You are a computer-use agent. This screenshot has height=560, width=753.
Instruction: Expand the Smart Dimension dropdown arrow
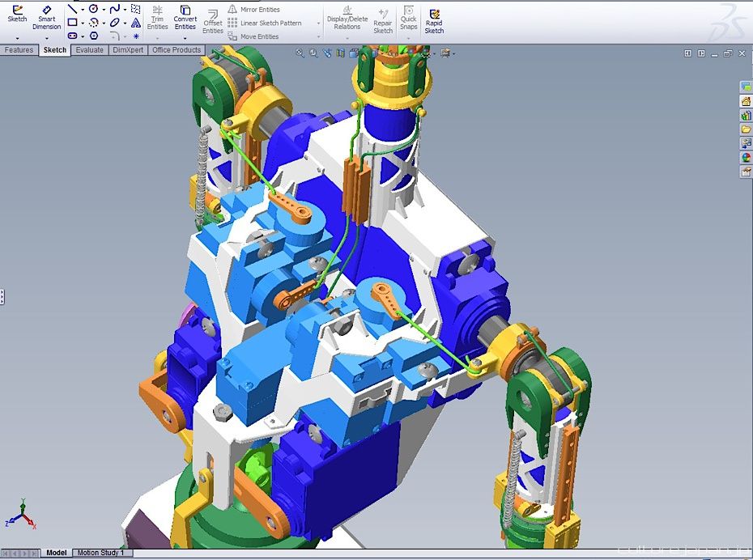pyautogui.click(x=46, y=38)
